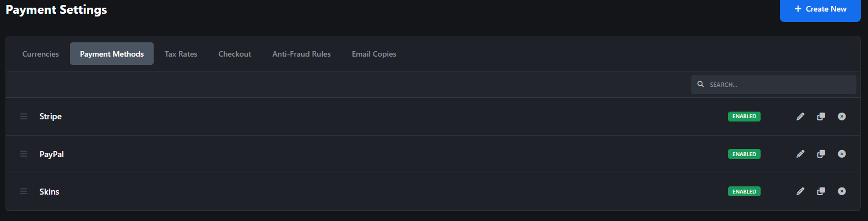Go to the Anti-Fraud Rules tab
868x221 pixels.
(x=301, y=54)
